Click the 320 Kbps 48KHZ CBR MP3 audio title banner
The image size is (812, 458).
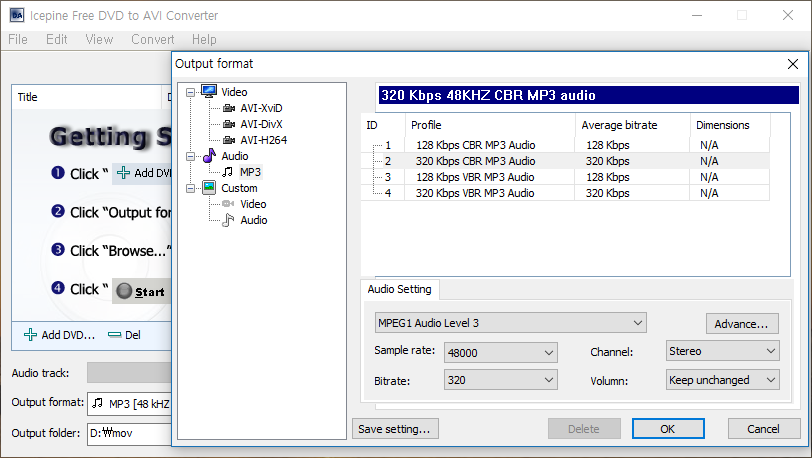click(589, 95)
